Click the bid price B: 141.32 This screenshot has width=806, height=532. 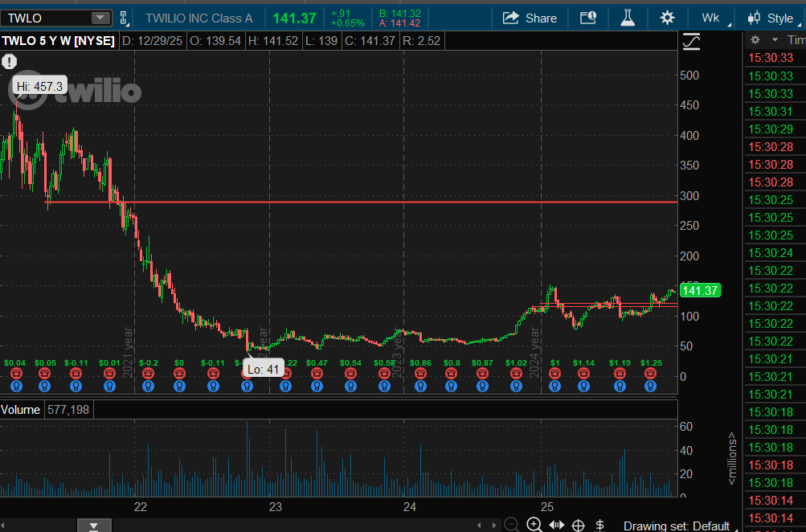[x=400, y=14]
